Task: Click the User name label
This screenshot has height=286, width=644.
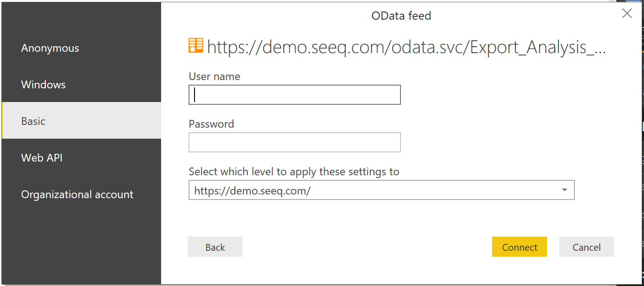Action: (x=214, y=76)
